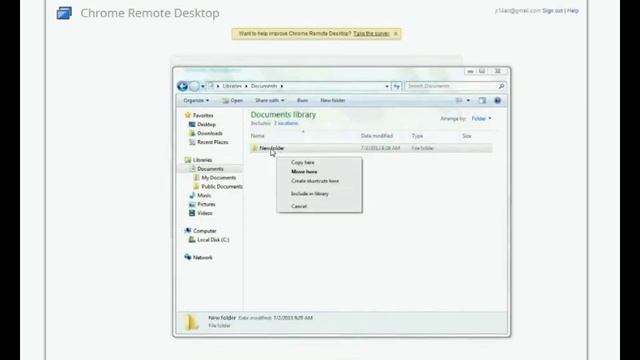The image size is (640, 360).
Task: Click Libraries in the address breadcrumb
Action: (232, 86)
